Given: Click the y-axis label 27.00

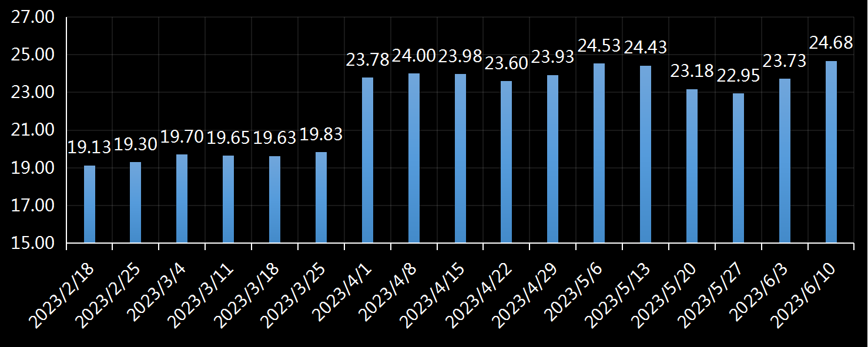Looking at the screenshot, I should click(x=33, y=18).
